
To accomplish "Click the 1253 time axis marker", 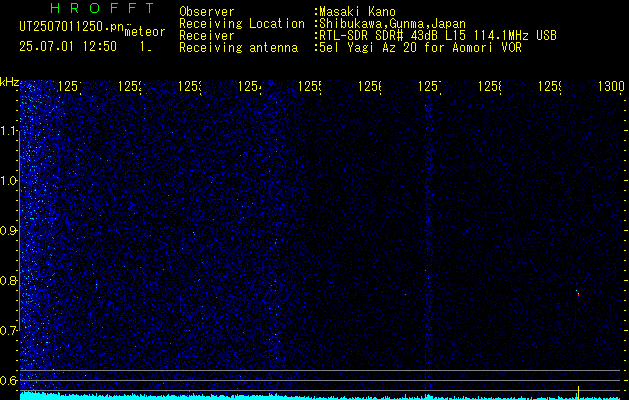I will tap(190, 87).
